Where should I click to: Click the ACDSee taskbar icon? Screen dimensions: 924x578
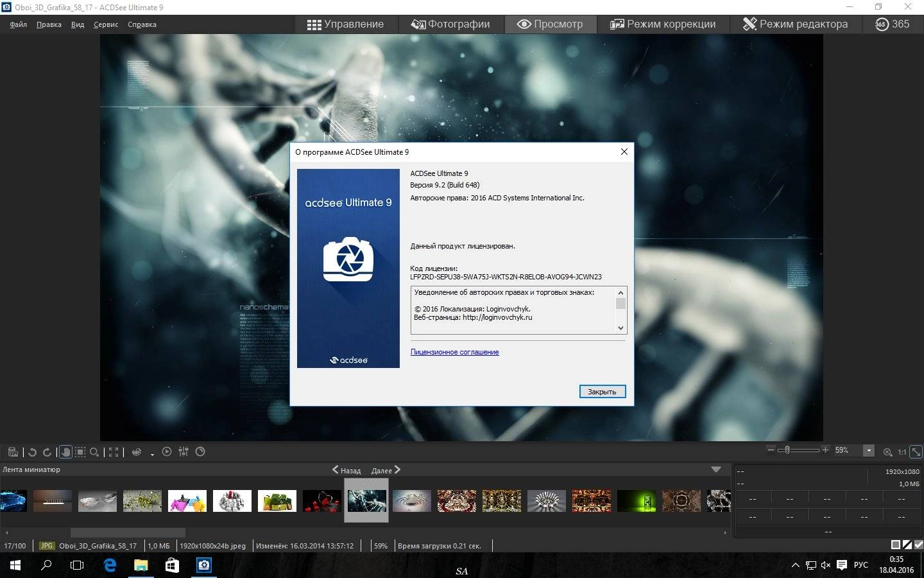point(203,565)
